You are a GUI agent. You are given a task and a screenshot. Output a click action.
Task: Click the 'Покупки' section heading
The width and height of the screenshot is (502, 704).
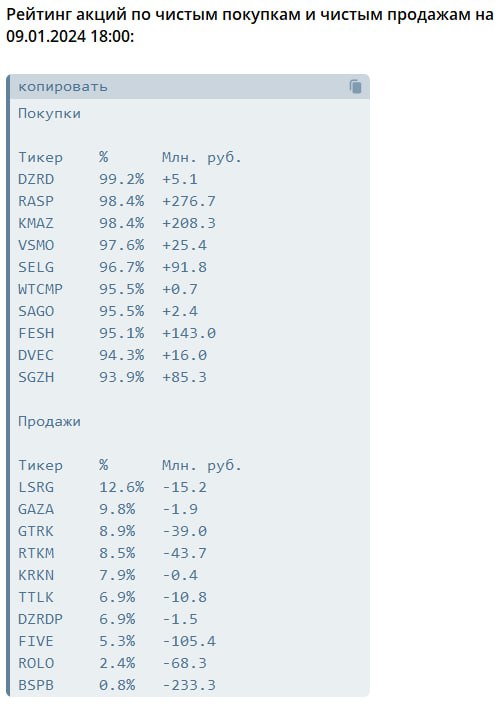coord(49,114)
